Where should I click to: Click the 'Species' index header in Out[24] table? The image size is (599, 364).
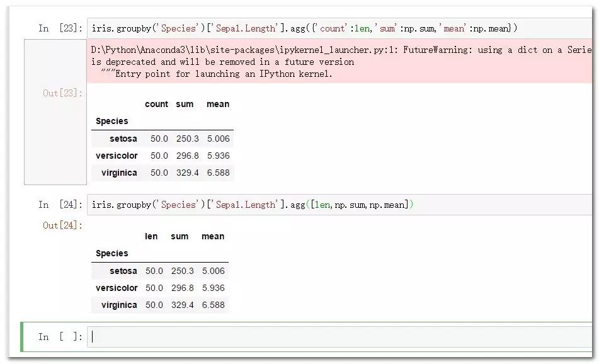[x=111, y=253]
